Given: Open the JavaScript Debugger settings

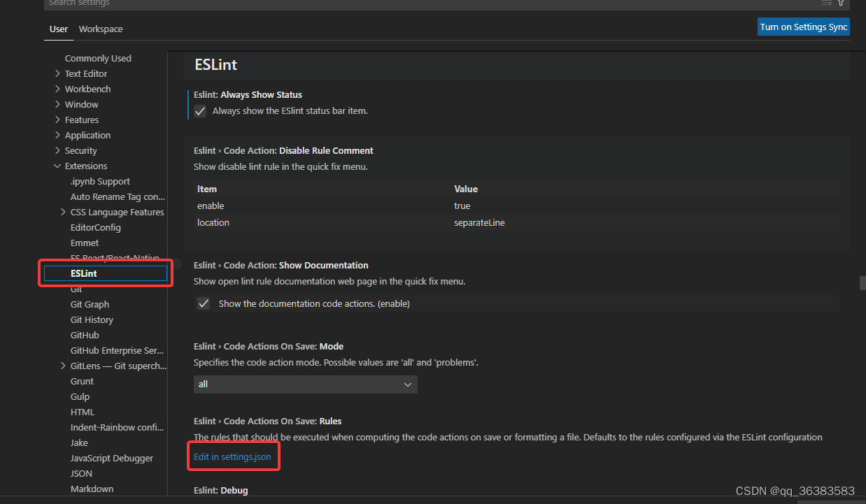Looking at the screenshot, I should pos(111,458).
